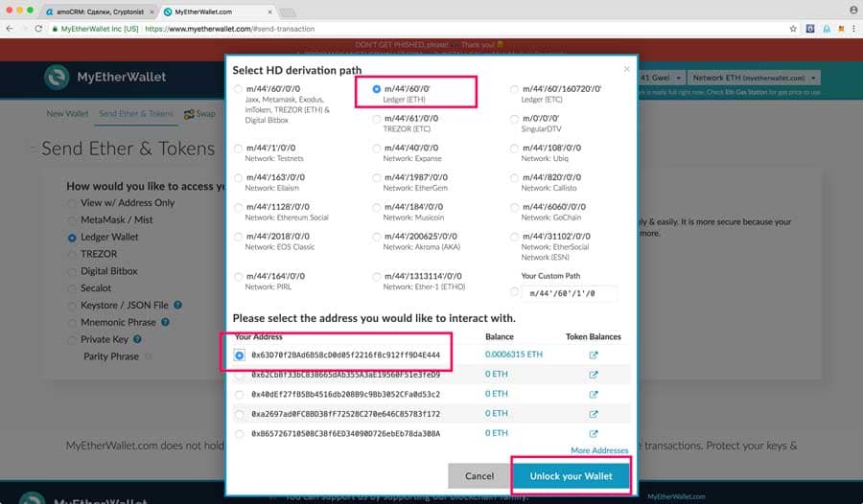Click the Chrome profile icon
The width and height of the screenshot is (863, 504).
[853, 10]
